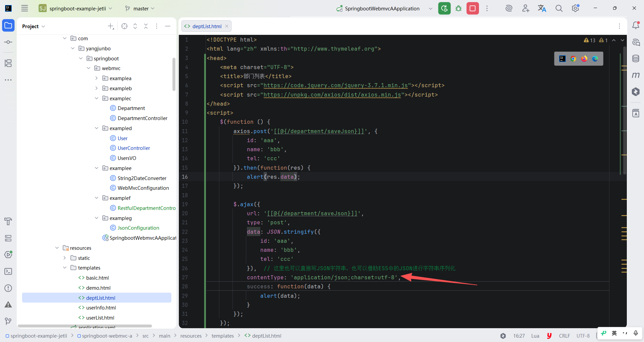This screenshot has height=342, width=644.
Task: Open notifications bell panel
Action: 636,25
